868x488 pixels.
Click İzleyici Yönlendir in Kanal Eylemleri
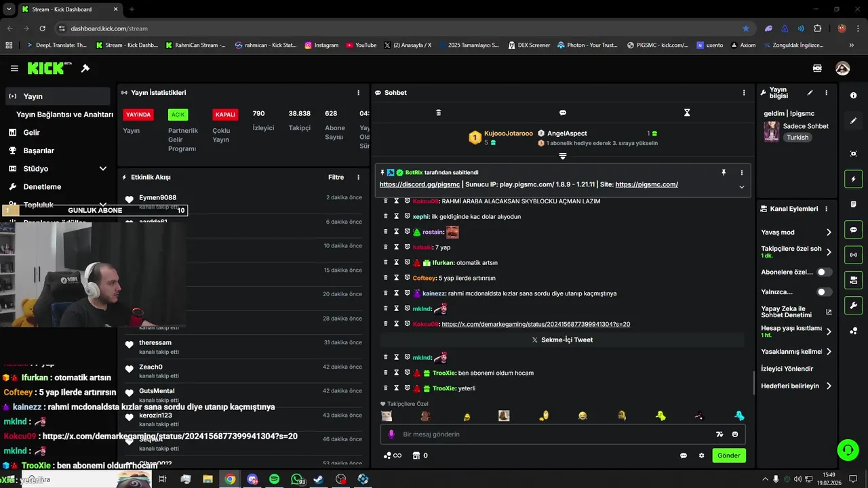coord(787,369)
